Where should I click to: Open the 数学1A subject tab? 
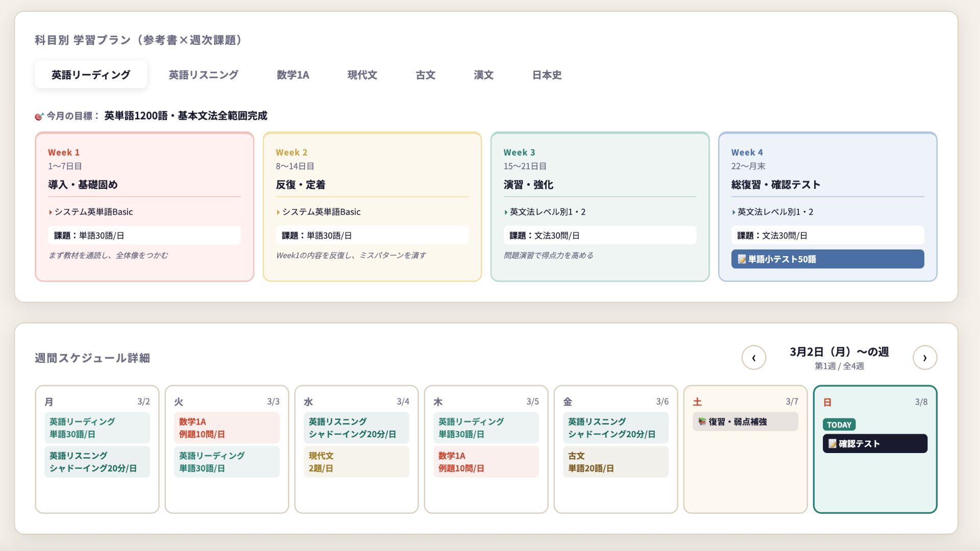293,74
